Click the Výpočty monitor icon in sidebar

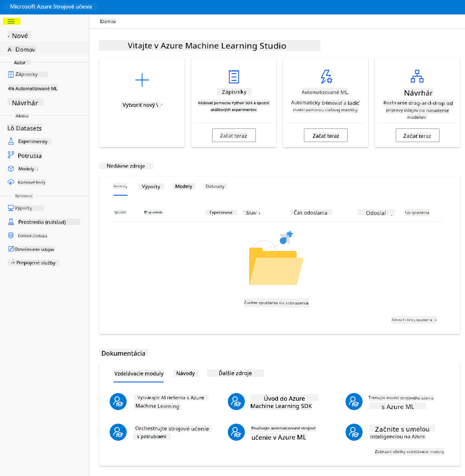point(11,208)
